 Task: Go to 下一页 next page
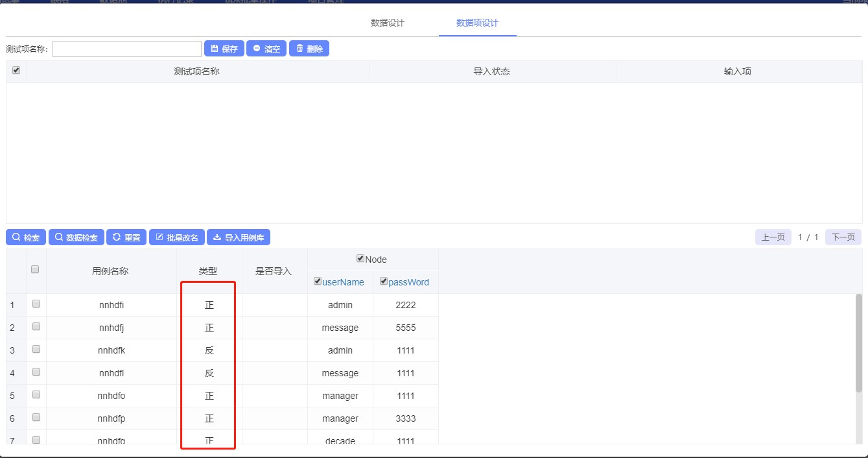point(843,237)
